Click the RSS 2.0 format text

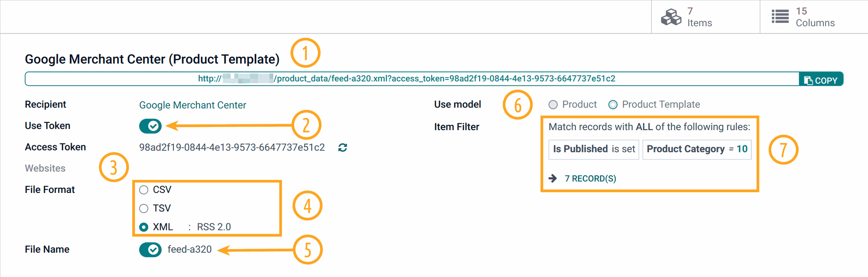[x=214, y=227]
